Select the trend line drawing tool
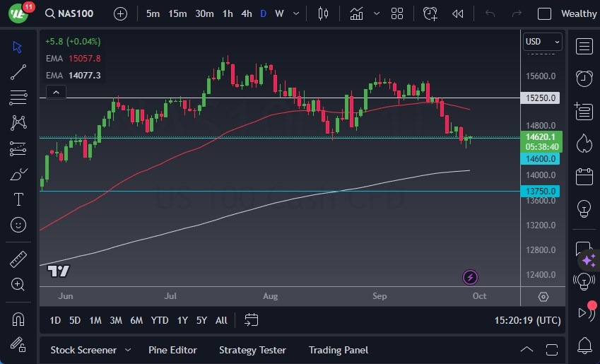 [18, 71]
